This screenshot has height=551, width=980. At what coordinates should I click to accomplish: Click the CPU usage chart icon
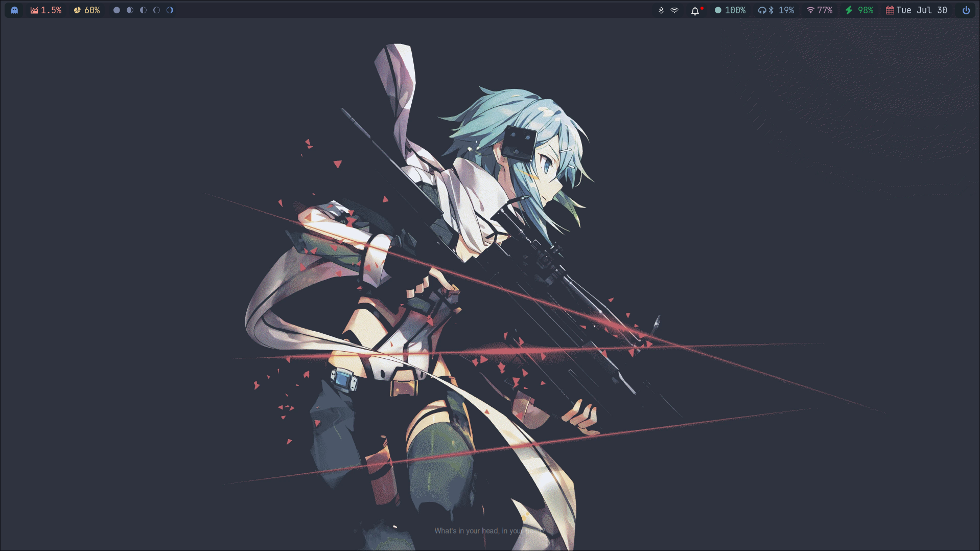[34, 10]
